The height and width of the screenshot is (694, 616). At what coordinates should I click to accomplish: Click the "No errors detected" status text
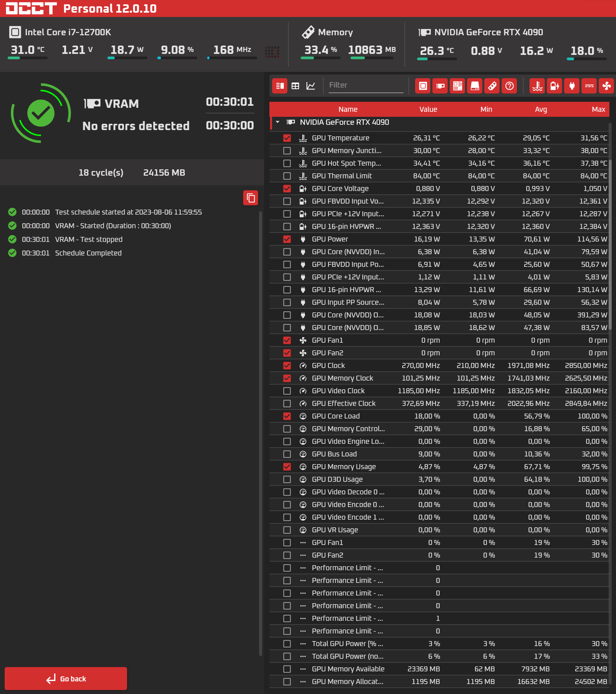[x=136, y=126]
